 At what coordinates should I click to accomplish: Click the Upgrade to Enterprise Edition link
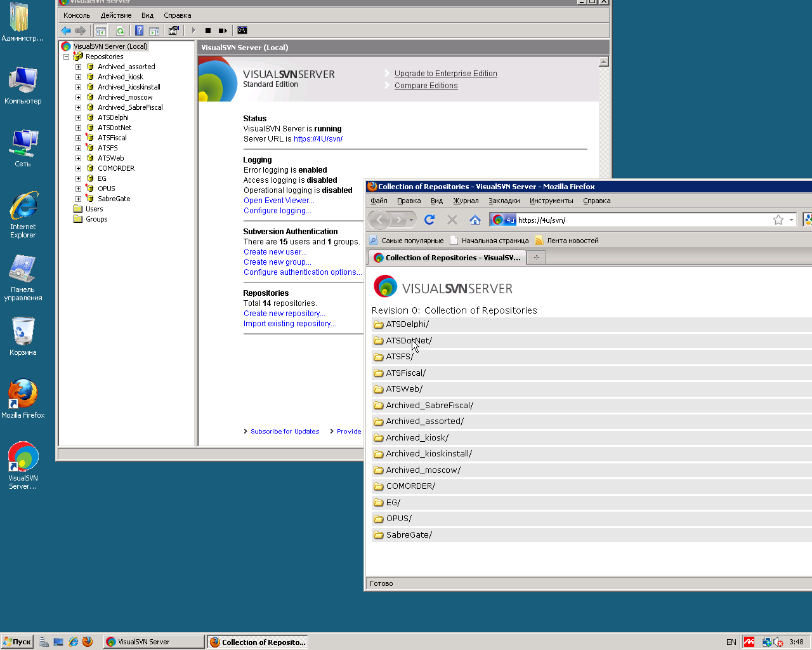(x=446, y=74)
